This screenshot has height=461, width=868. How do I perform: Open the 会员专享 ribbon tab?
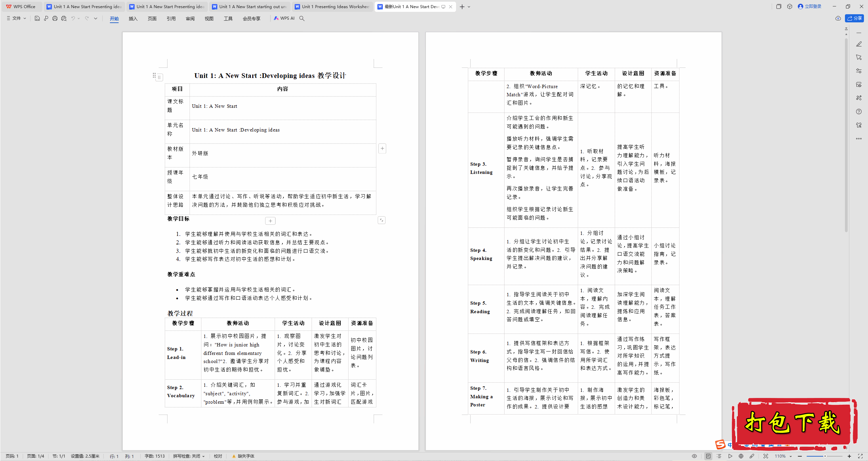click(x=252, y=19)
